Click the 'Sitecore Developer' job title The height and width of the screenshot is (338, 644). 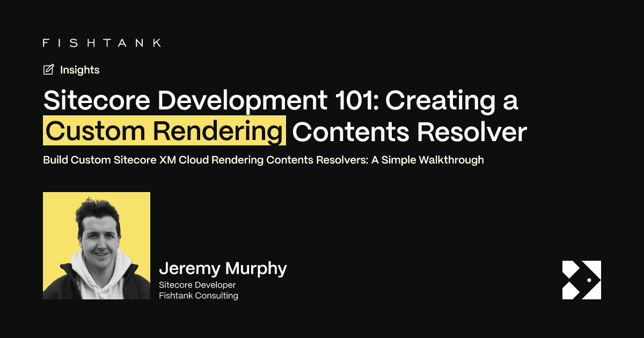pyautogui.click(x=197, y=285)
